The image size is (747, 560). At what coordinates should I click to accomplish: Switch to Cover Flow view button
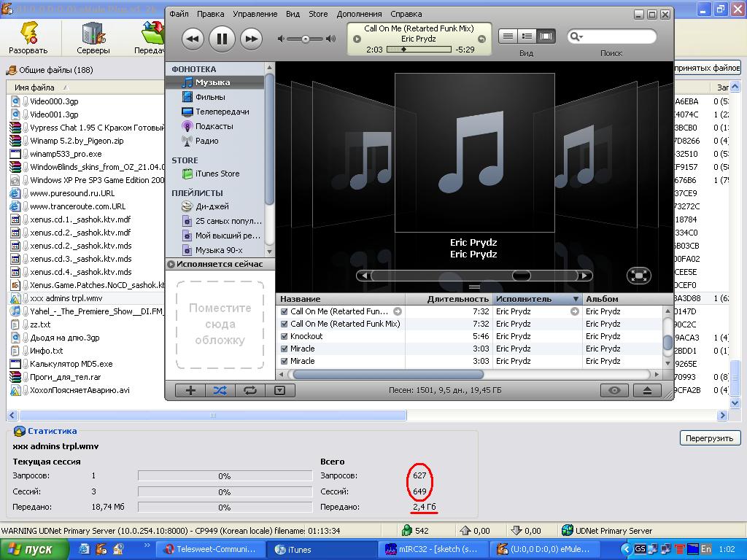546,36
